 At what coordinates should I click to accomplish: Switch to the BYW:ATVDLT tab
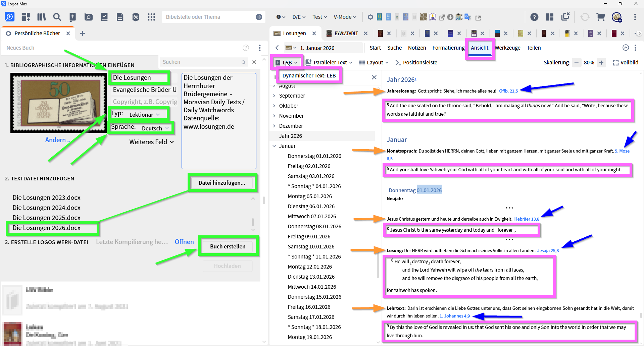pos(346,33)
